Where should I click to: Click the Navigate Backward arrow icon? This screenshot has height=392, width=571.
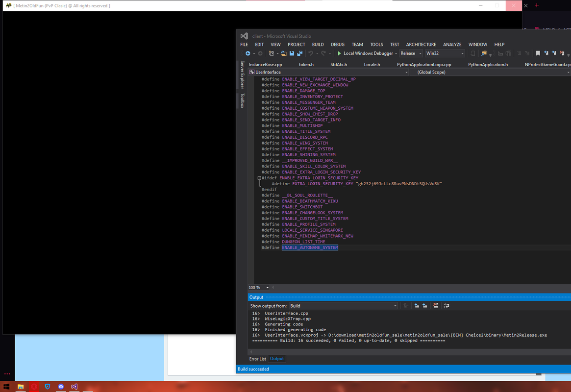[x=248, y=53]
